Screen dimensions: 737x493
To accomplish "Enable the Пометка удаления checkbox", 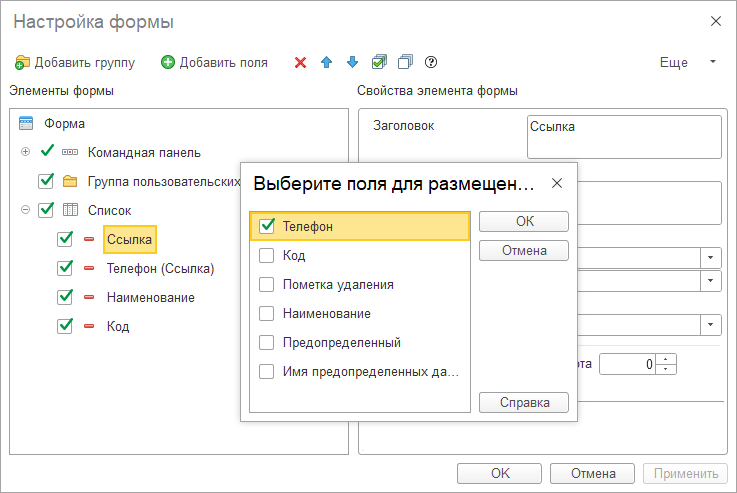I will point(267,285).
